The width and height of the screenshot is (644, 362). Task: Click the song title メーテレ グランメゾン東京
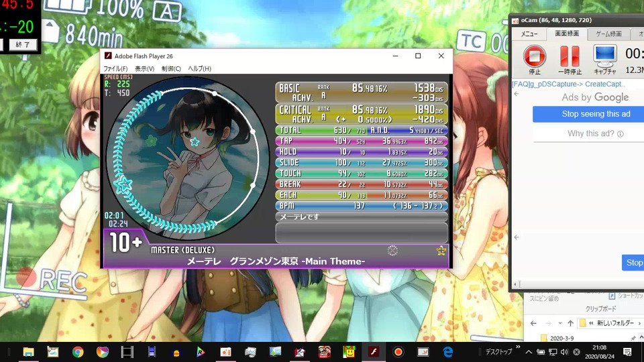click(x=276, y=261)
